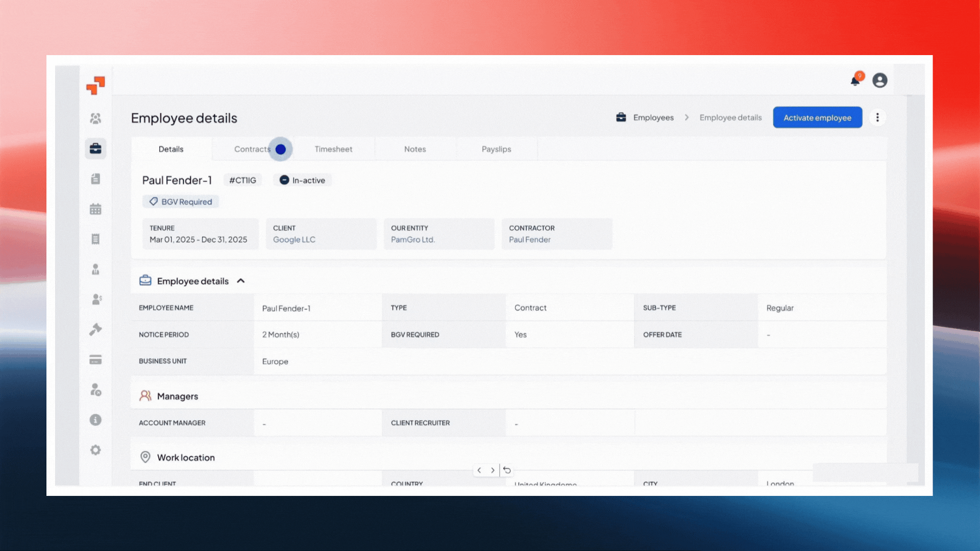Open the payment card icon in sidebar
This screenshot has height=551, width=980.
click(95, 359)
